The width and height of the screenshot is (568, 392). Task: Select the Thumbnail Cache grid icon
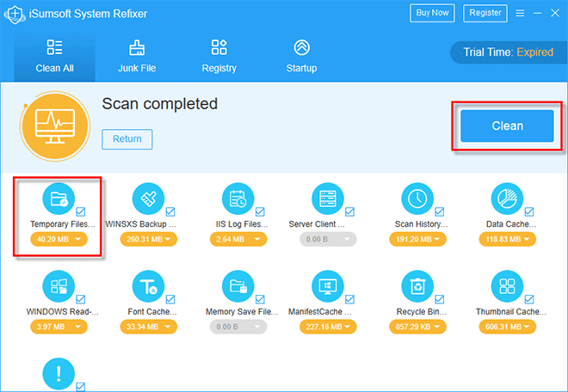pos(507,286)
